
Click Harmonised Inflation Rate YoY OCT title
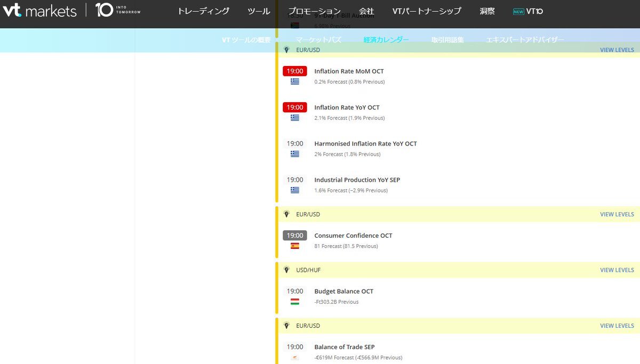[x=365, y=143]
